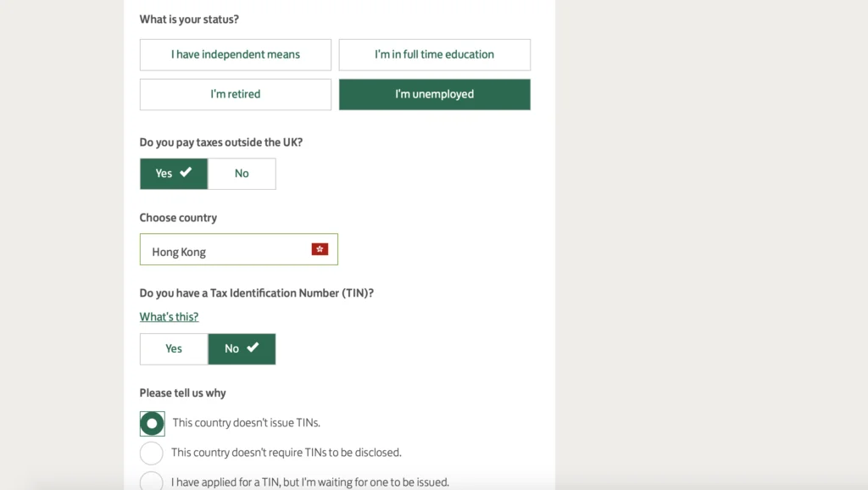The height and width of the screenshot is (490, 868).
Task: Click the checkmark icon on taxes Yes button
Action: (186, 172)
